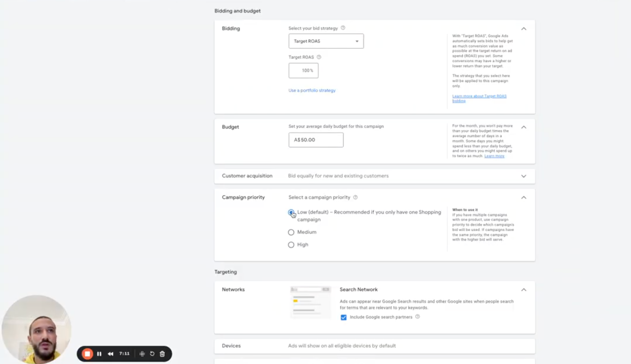The image size is (631, 364).
Task: Delete the recording with trash icon
Action: tap(162, 354)
